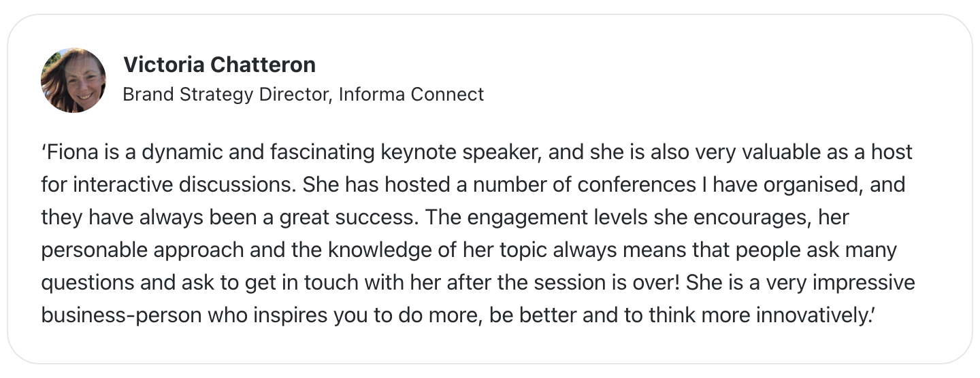980x378 pixels.
Task: Click the words Informa Connect
Action: coord(411,94)
